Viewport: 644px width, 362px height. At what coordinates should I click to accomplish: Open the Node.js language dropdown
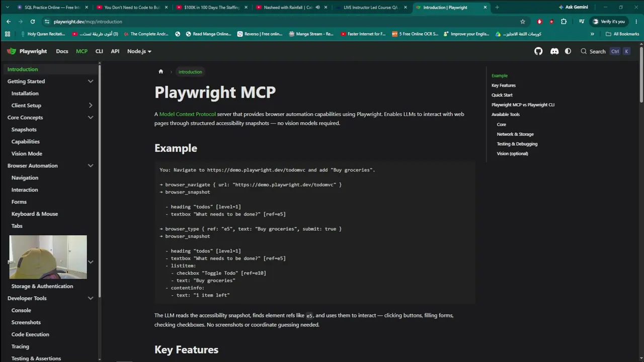click(139, 51)
